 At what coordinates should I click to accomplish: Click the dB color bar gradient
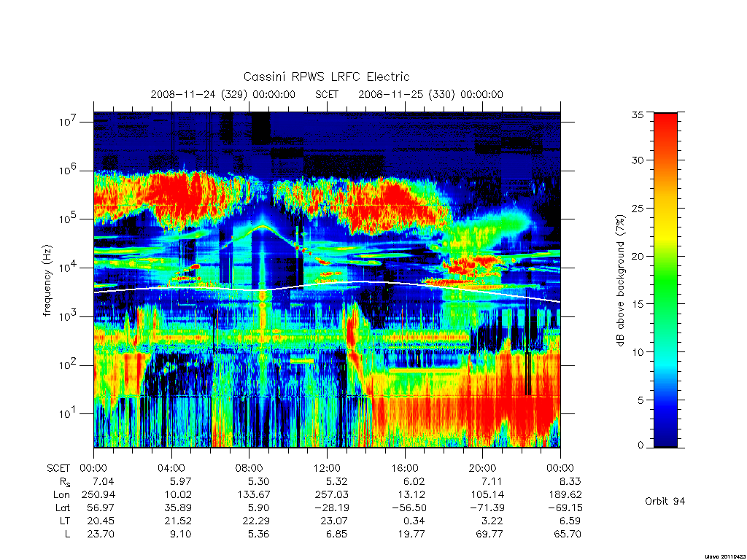pyautogui.click(x=665, y=280)
